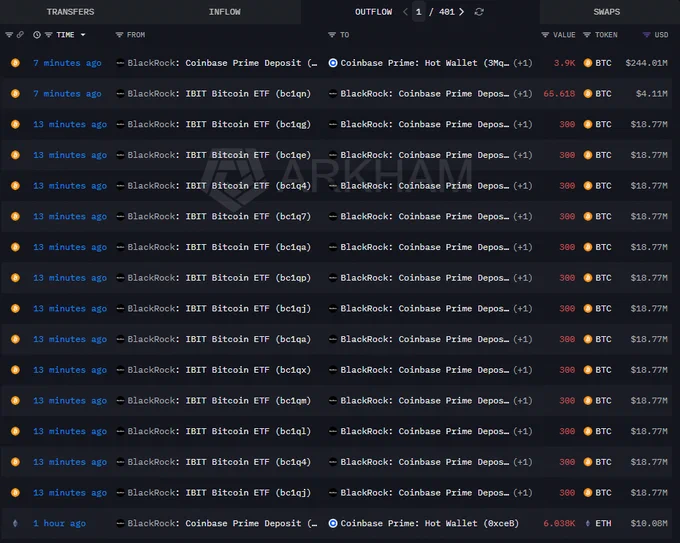Image resolution: width=680 pixels, height=543 pixels.
Task: Expand (+1) recipients on the 3.9K BTC row
Action: [523, 63]
